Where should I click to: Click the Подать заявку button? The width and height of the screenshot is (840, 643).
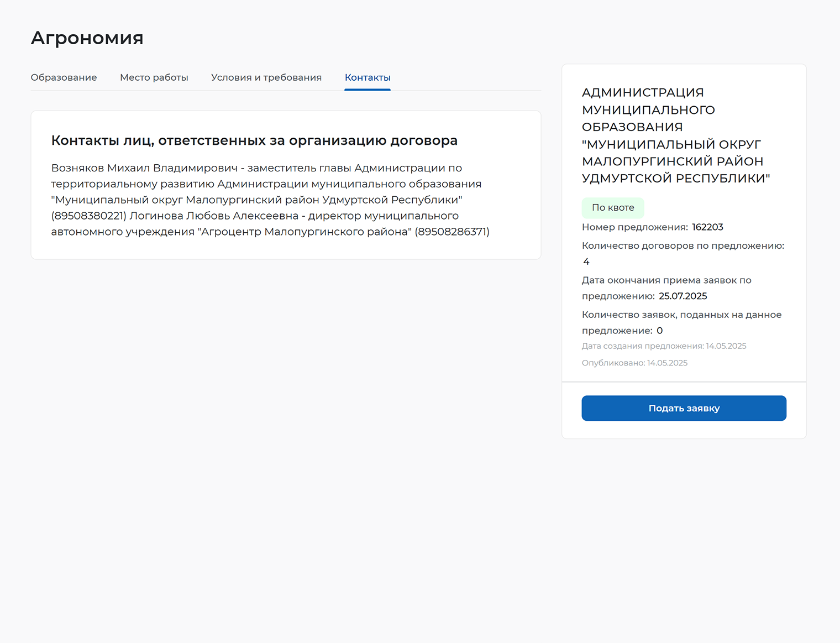click(x=684, y=408)
